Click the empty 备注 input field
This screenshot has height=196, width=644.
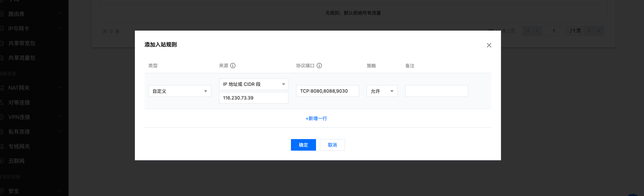click(437, 91)
